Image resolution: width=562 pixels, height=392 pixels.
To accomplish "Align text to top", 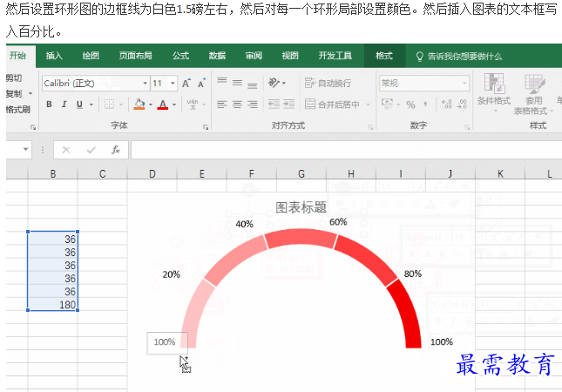I will pyautogui.click(x=222, y=81).
